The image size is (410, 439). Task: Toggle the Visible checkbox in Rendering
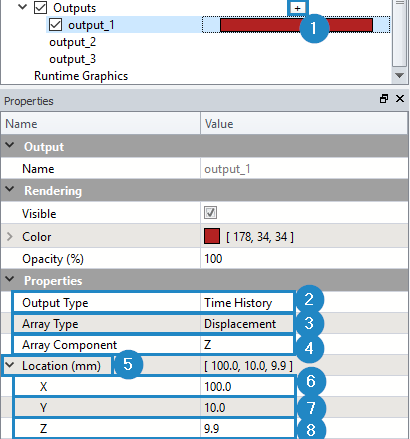click(210, 213)
